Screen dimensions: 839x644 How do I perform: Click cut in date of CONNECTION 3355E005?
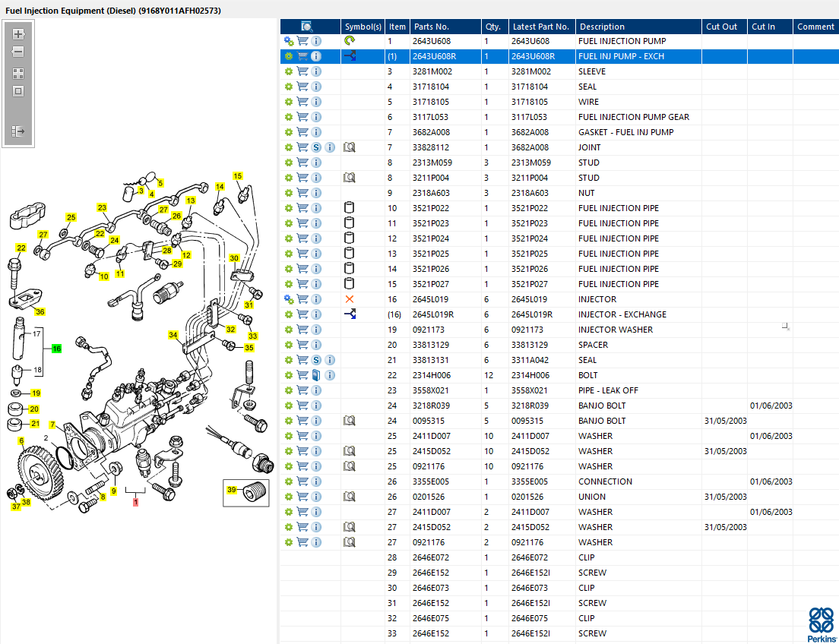(771, 481)
